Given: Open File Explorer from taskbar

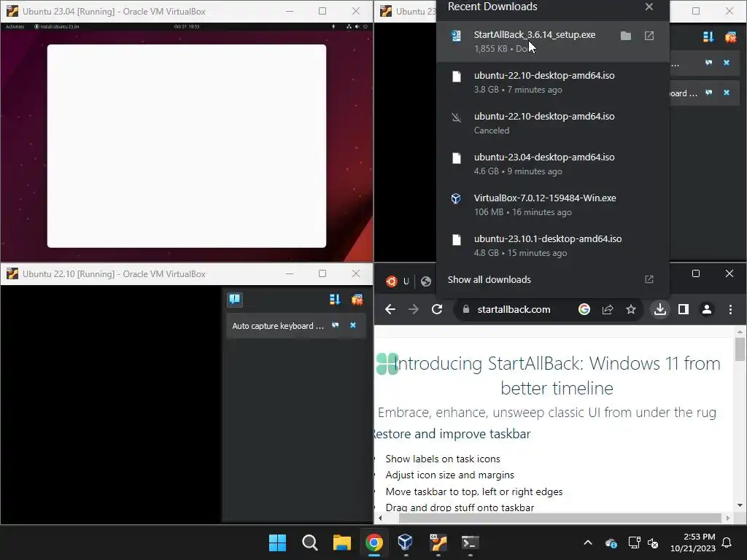Looking at the screenshot, I should [342, 542].
